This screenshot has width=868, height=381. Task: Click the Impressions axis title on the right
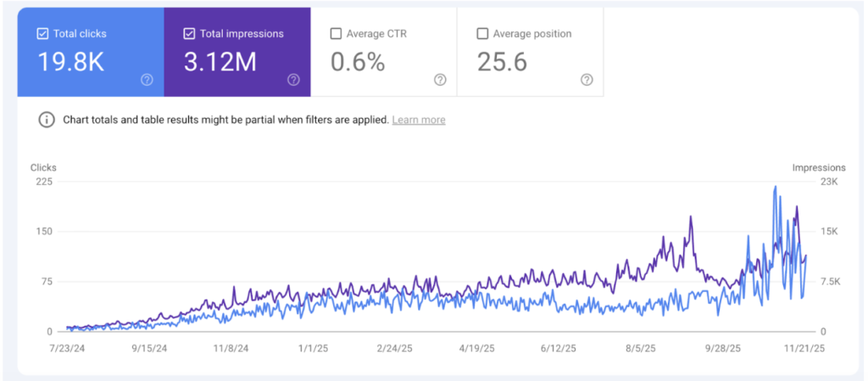pyautogui.click(x=819, y=168)
